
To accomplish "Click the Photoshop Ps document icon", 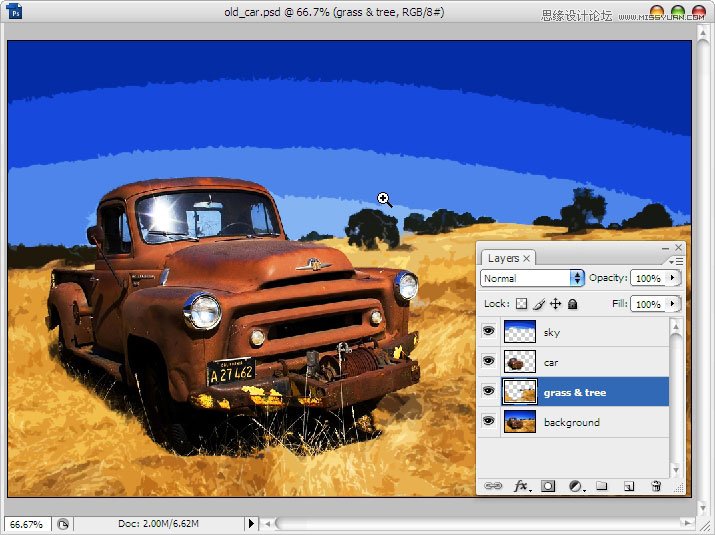I will (x=15, y=11).
